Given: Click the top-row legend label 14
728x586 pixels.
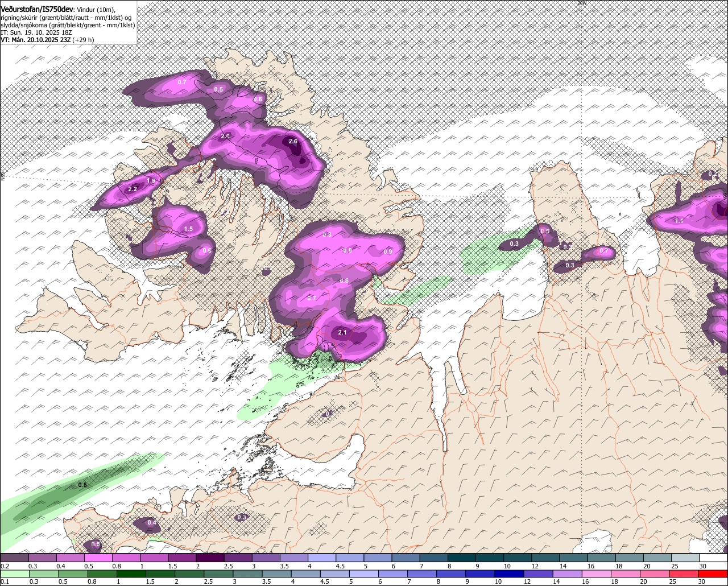Looking at the screenshot, I should click(563, 566).
